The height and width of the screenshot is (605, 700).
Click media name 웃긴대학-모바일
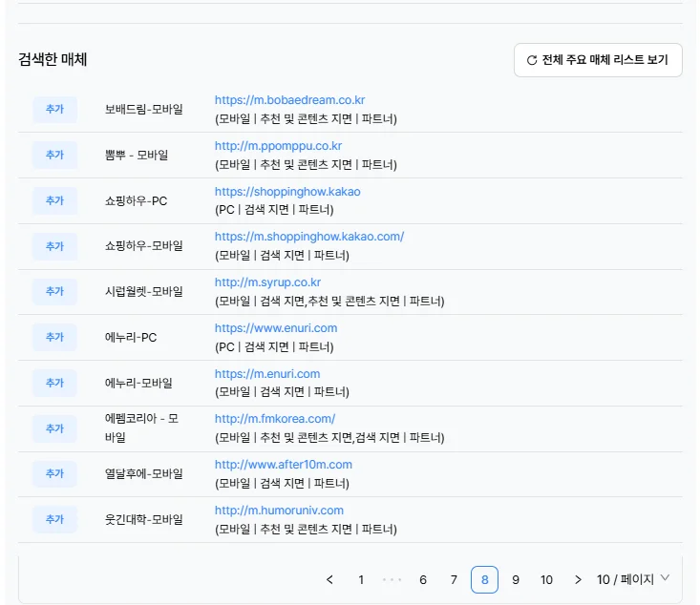(144, 519)
